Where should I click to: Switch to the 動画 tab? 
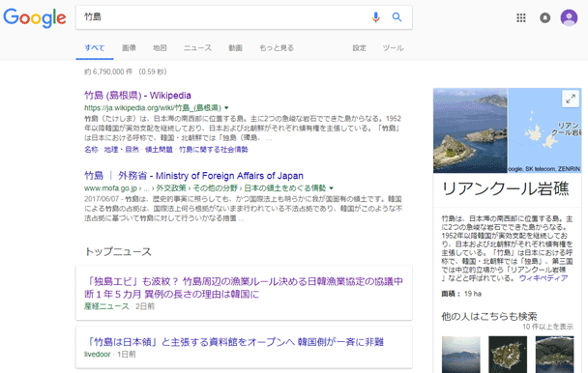(x=236, y=48)
